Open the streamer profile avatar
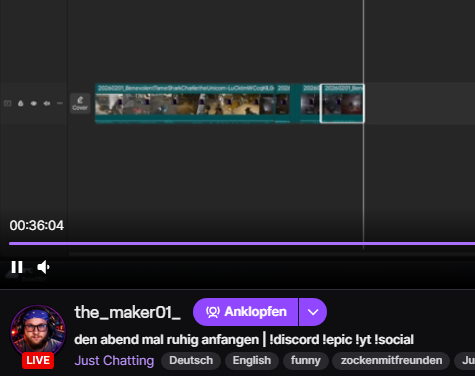 point(38,332)
